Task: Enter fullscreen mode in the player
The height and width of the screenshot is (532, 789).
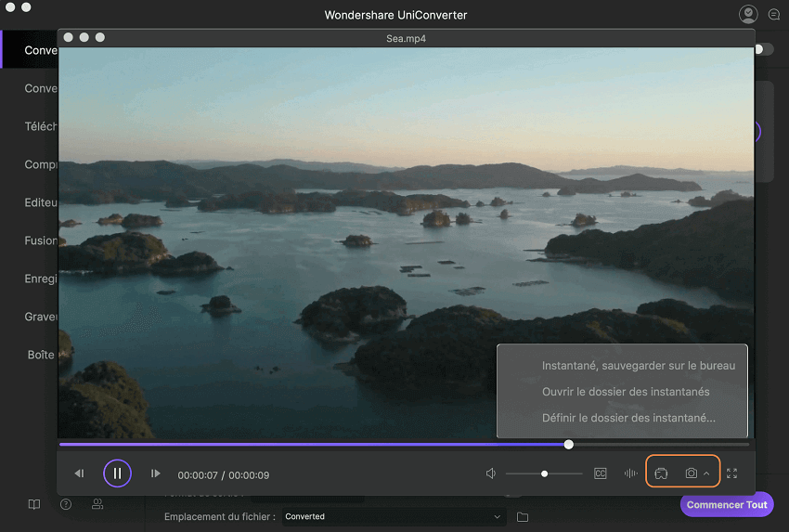Action: pyautogui.click(x=731, y=474)
